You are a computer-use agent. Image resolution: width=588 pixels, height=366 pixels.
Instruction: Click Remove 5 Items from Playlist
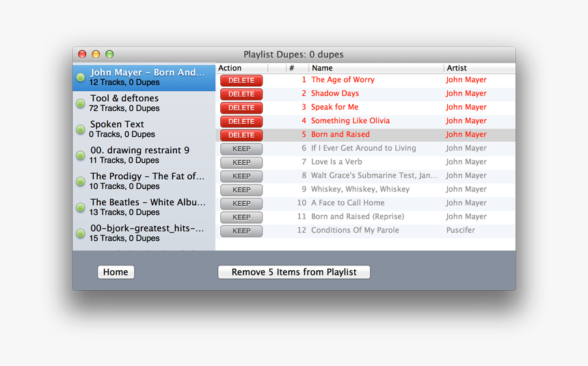point(294,272)
